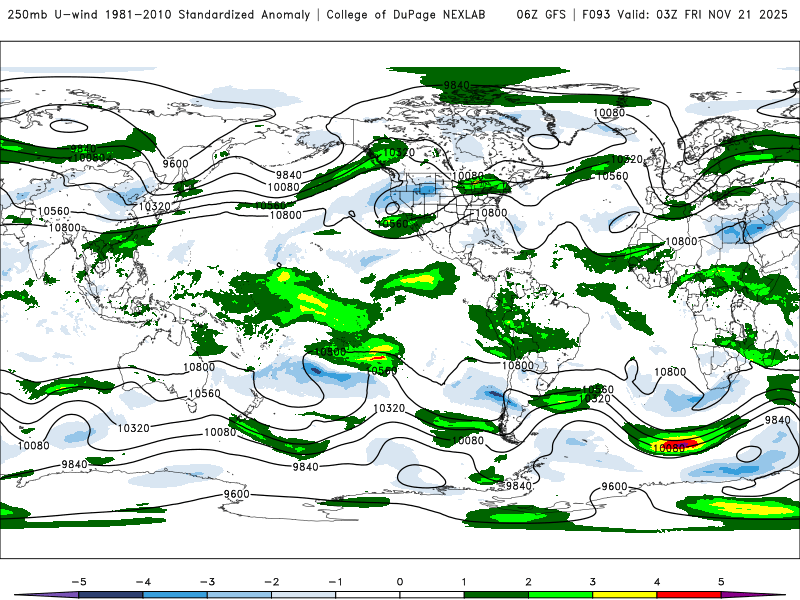Click '1981-2010 Standardized Anomaly' in the title

coord(207,14)
